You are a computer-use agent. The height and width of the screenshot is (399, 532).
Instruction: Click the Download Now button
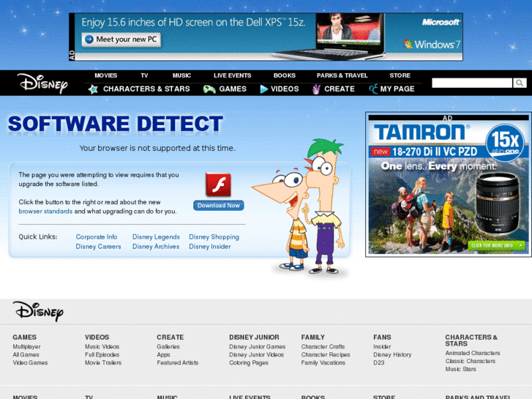click(219, 206)
